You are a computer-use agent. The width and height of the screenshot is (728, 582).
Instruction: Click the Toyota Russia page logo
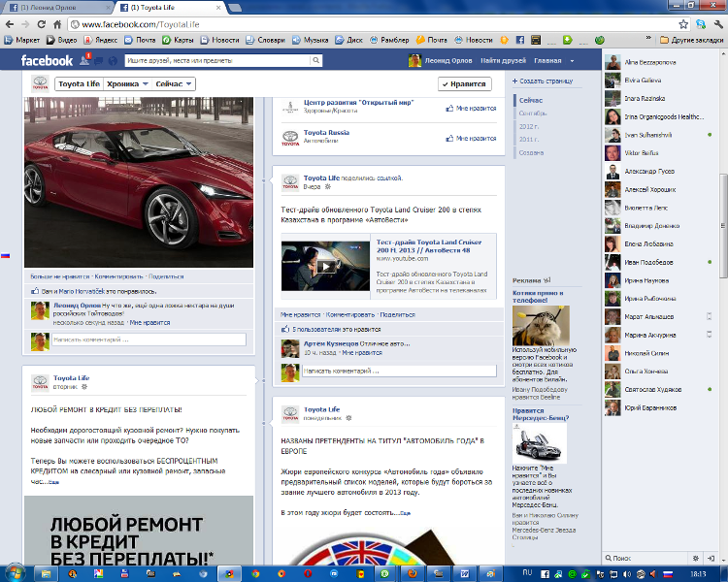[x=288, y=137]
